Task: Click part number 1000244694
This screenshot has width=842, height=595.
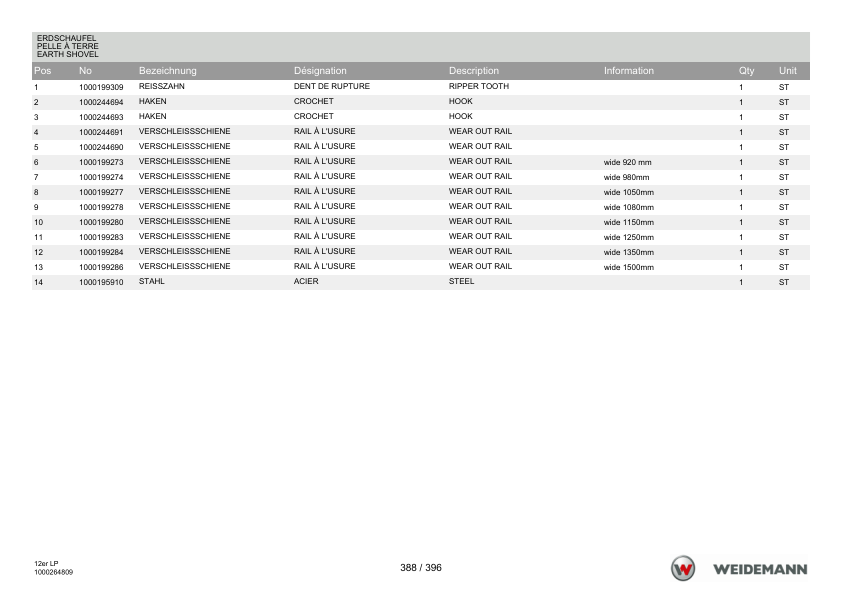Action: coord(101,102)
